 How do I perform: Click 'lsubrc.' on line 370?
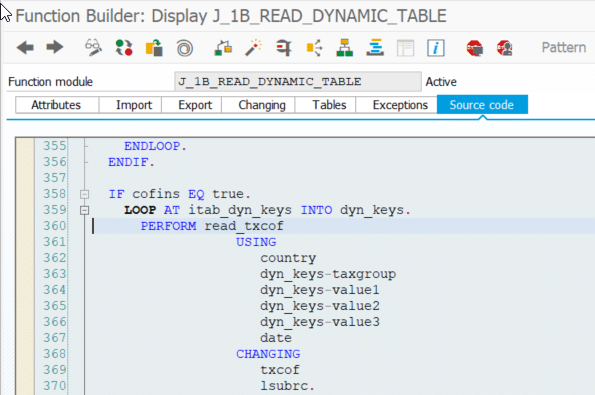pyautogui.click(x=288, y=386)
